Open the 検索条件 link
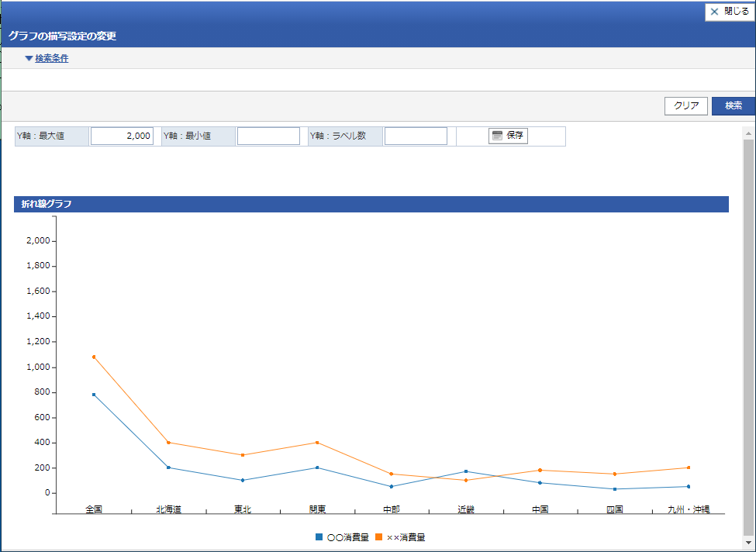Viewport: 756px width, 552px height. [x=52, y=58]
